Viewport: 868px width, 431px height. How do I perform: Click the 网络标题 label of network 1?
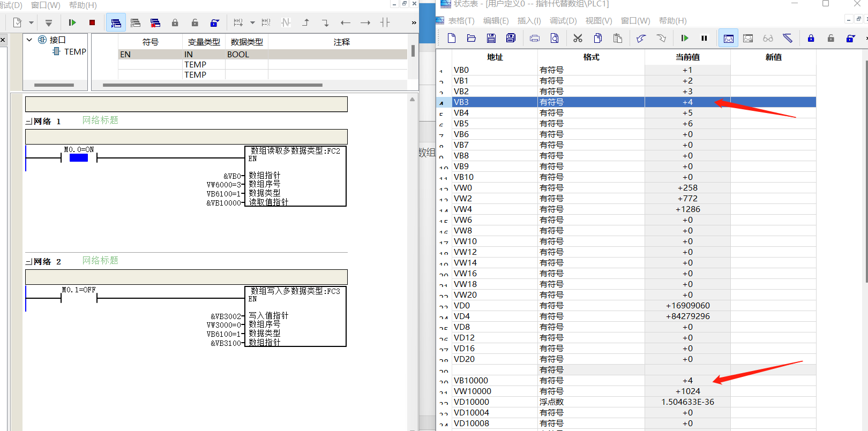click(x=100, y=120)
